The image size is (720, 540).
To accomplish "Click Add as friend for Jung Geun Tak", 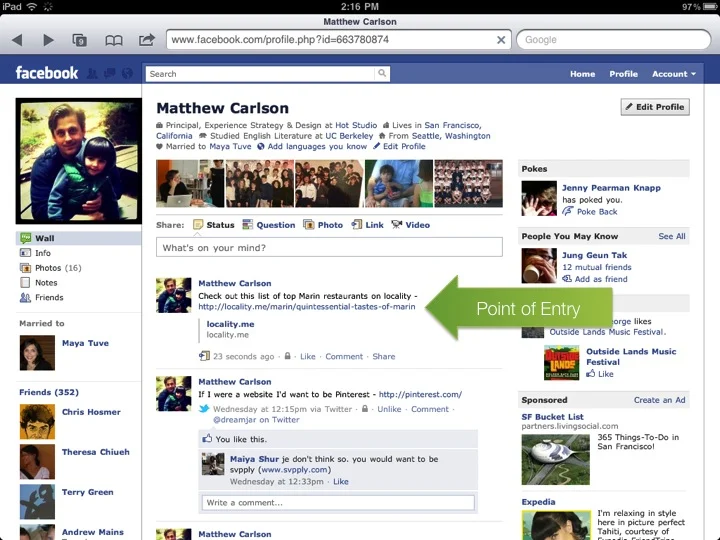I will coord(601,279).
